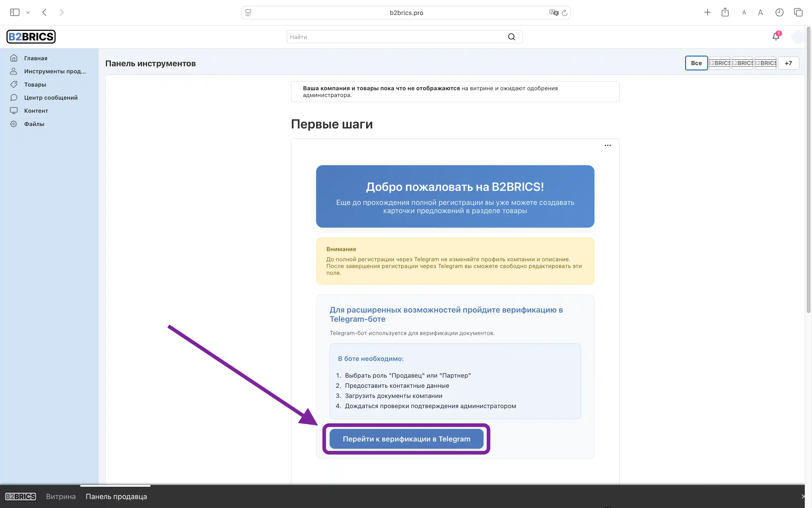Show tab overview icon

click(798, 12)
